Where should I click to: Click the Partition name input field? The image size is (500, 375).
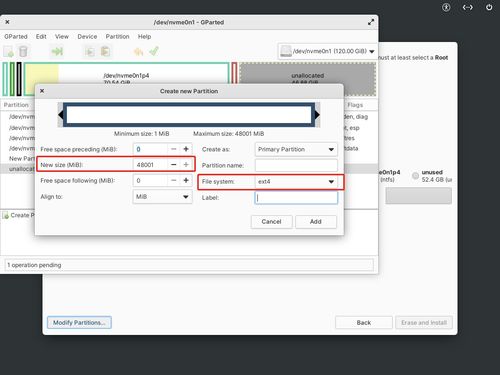[x=296, y=165]
